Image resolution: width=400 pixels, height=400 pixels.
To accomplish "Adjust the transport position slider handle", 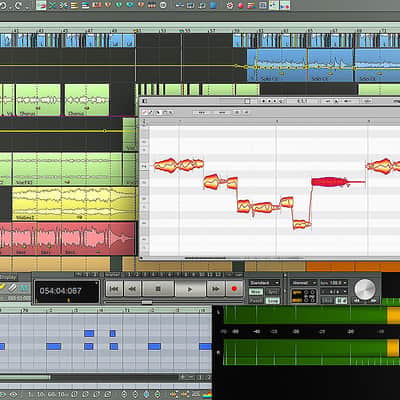I will tap(147, 302).
